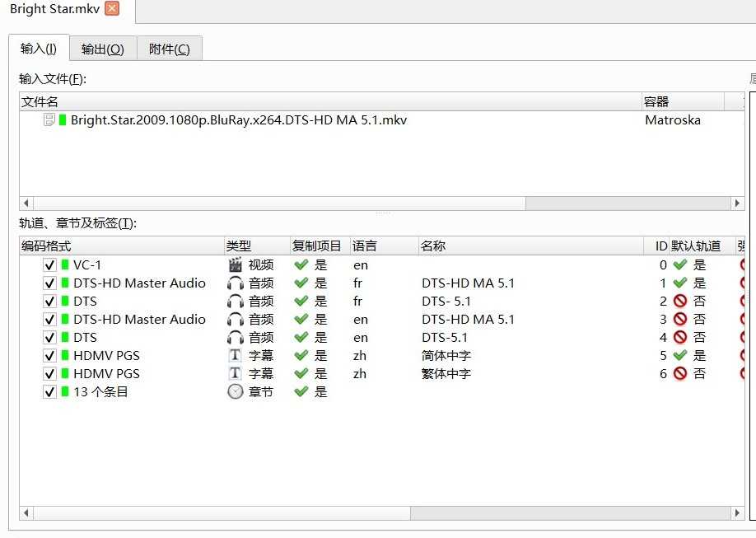This screenshot has height=538, width=756.
Task: Click default-track red no icon on track ID 2
Action: 680,301
